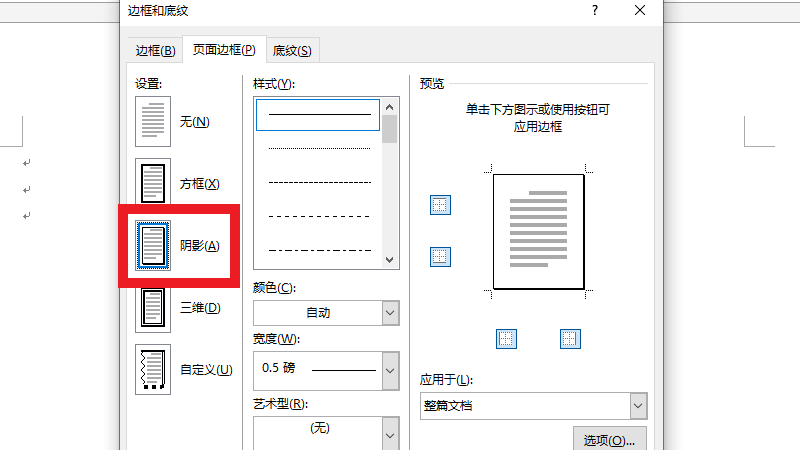
Task: Toggle the right border button below preview
Action: click(x=570, y=339)
